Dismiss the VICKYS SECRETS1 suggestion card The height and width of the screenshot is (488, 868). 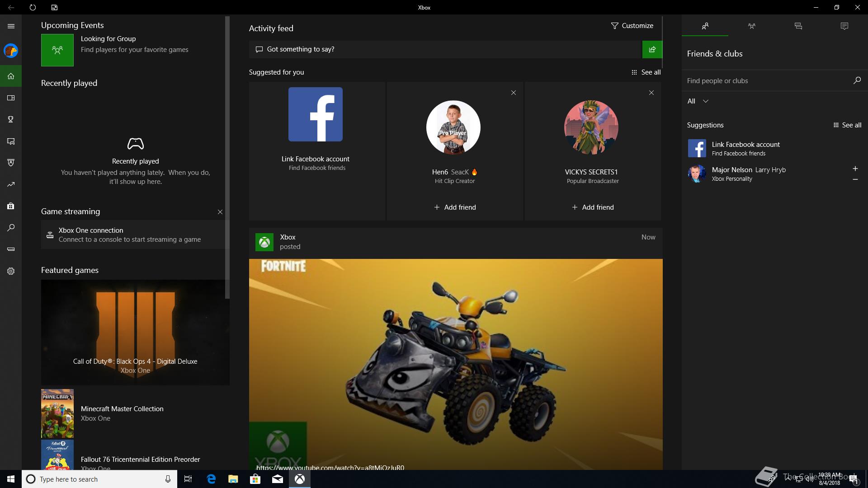click(x=651, y=93)
